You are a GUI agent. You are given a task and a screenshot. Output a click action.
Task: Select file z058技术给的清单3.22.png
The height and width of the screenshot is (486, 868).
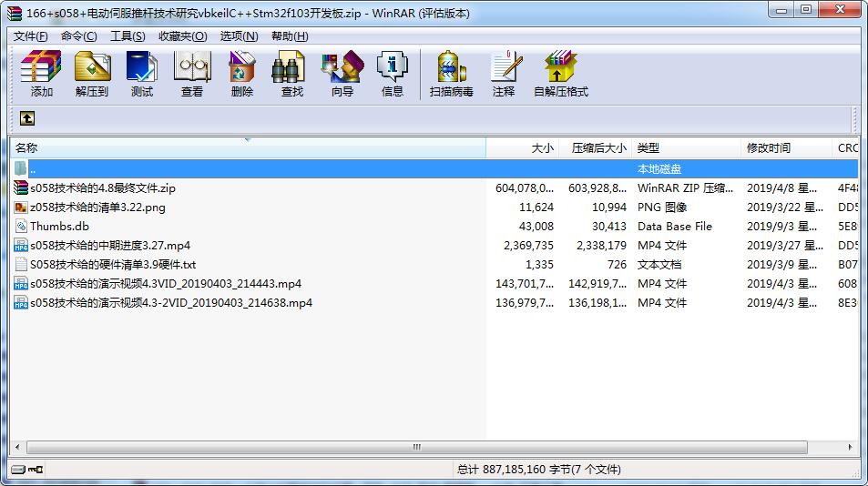click(98, 208)
